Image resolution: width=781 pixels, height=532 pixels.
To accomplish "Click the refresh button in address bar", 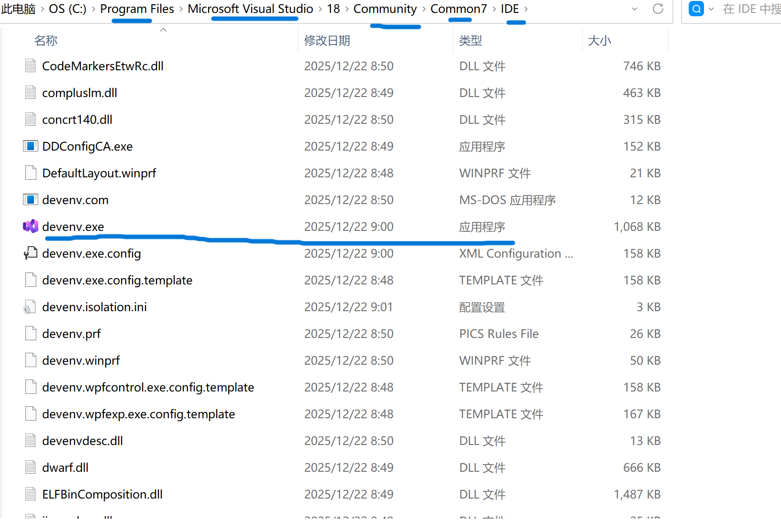I will coord(658,9).
